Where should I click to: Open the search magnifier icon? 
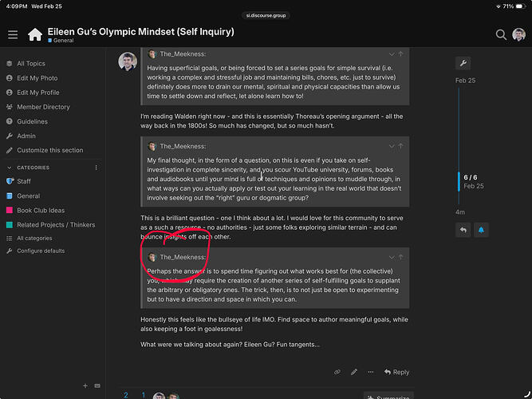(501, 34)
